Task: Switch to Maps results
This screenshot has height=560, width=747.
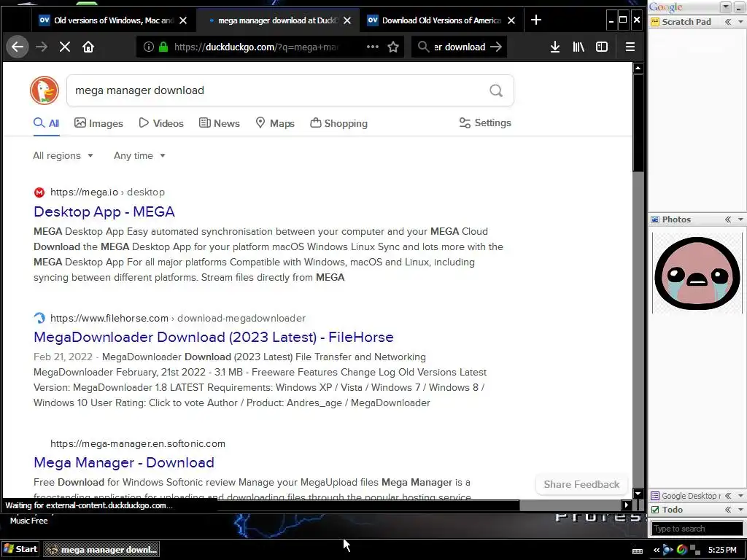Action: [275, 123]
